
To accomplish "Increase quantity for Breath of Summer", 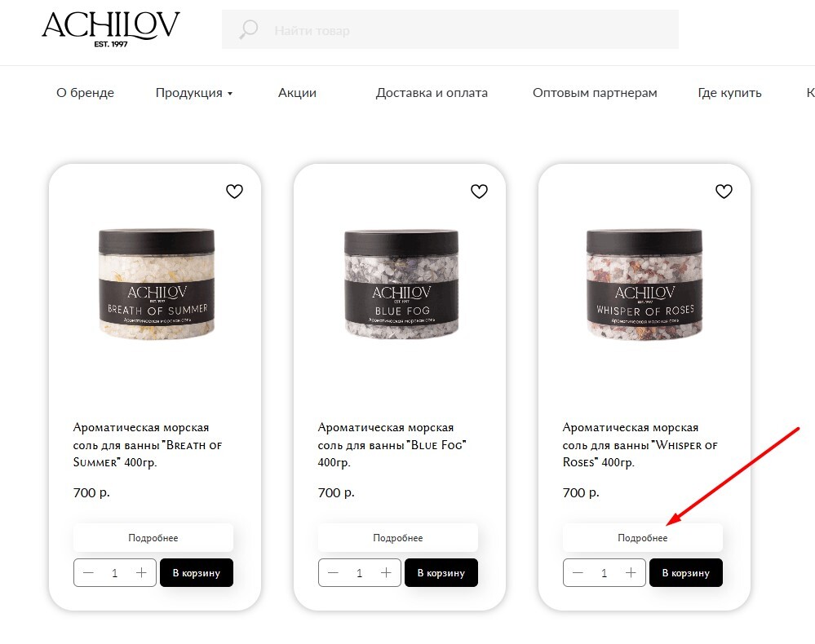I will click(141, 573).
